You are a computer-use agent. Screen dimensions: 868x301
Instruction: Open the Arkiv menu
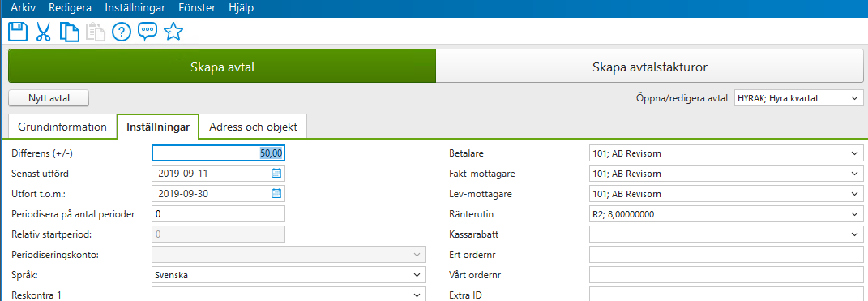(x=24, y=8)
